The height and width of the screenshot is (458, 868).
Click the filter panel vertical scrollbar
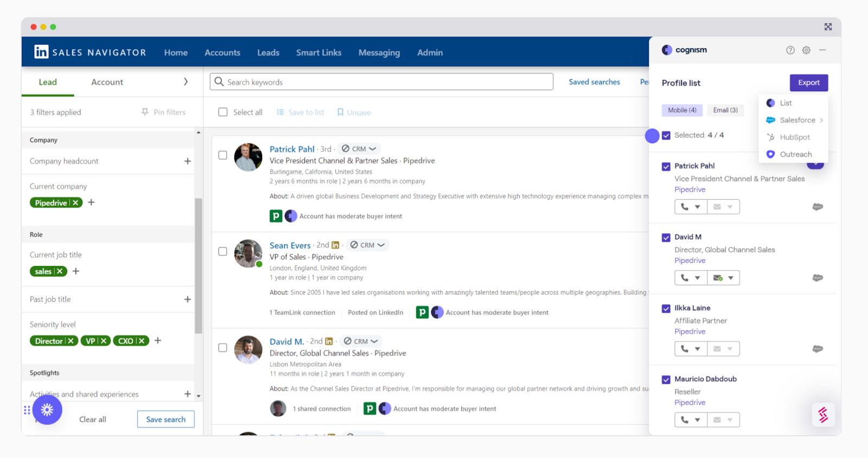[199, 266]
